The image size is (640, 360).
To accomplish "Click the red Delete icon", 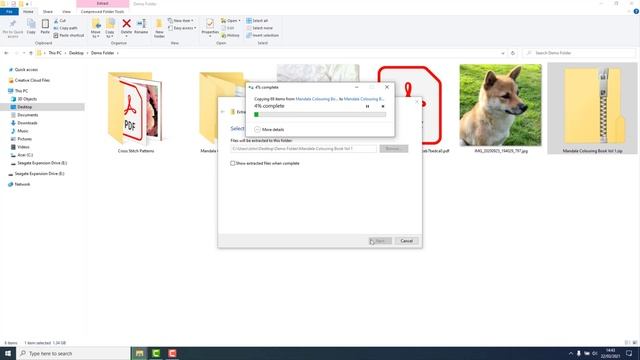I will pos(127,24).
